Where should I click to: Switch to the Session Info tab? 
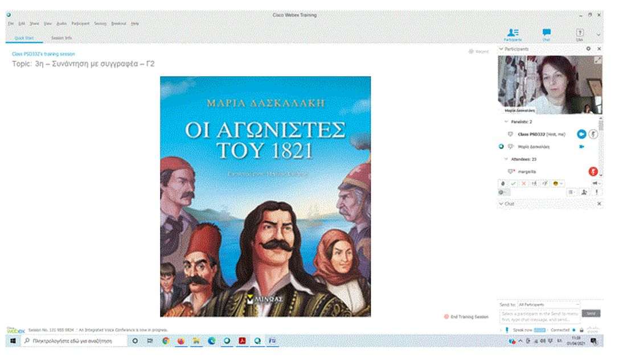coord(62,38)
